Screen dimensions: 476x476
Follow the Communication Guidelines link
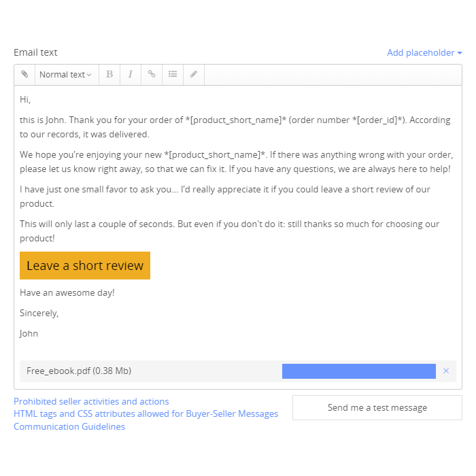point(69,427)
